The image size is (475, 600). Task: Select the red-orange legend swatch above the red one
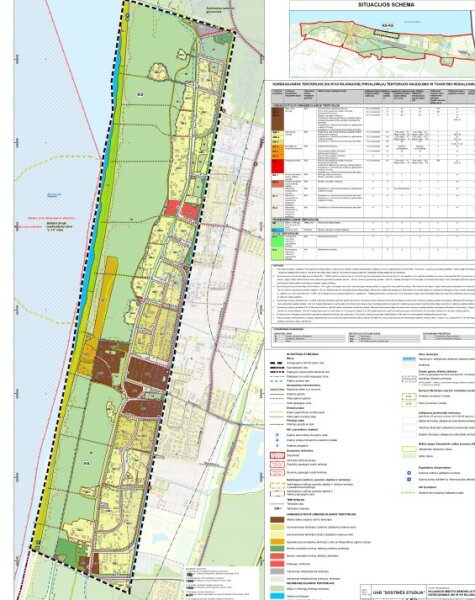[277, 556]
